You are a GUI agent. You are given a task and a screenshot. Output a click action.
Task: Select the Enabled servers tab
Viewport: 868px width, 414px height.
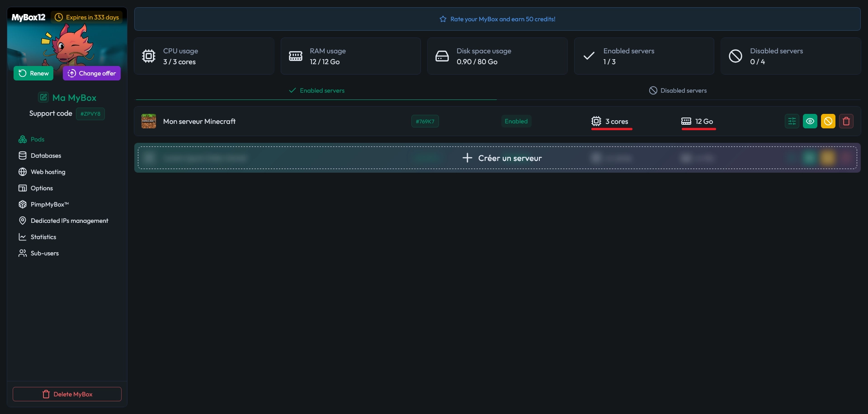pyautogui.click(x=316, y=90)
